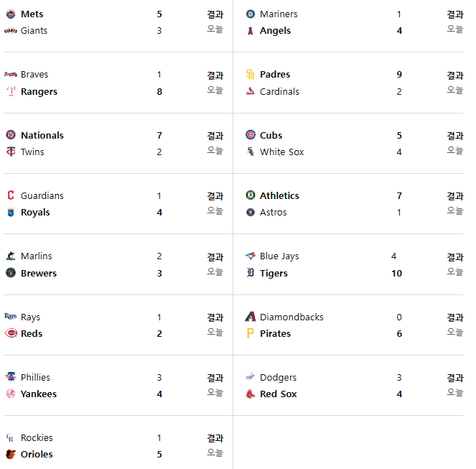Click the Pirates team logo
The width and height of the screenshot is (476, 469).
(x=250, y=333)
